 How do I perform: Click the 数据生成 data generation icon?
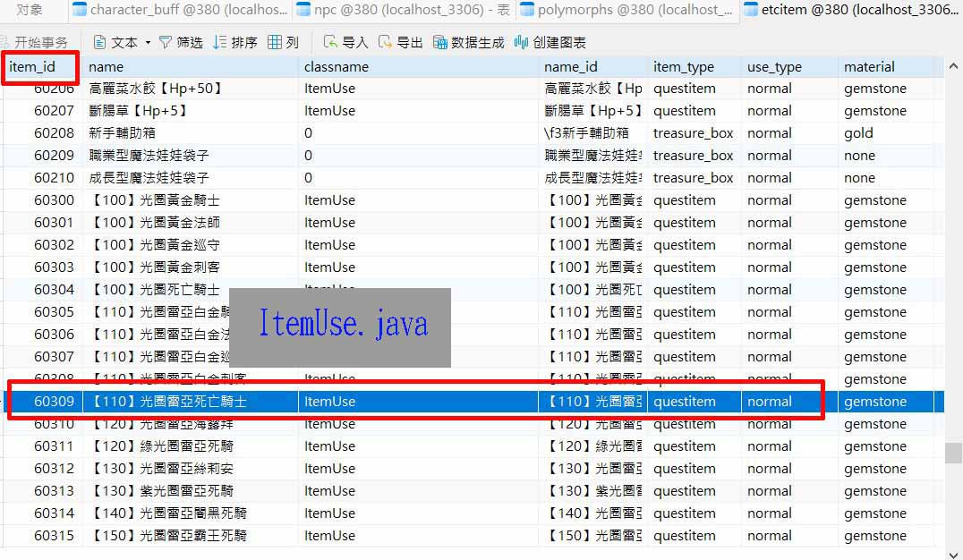(x=439, y=42)
